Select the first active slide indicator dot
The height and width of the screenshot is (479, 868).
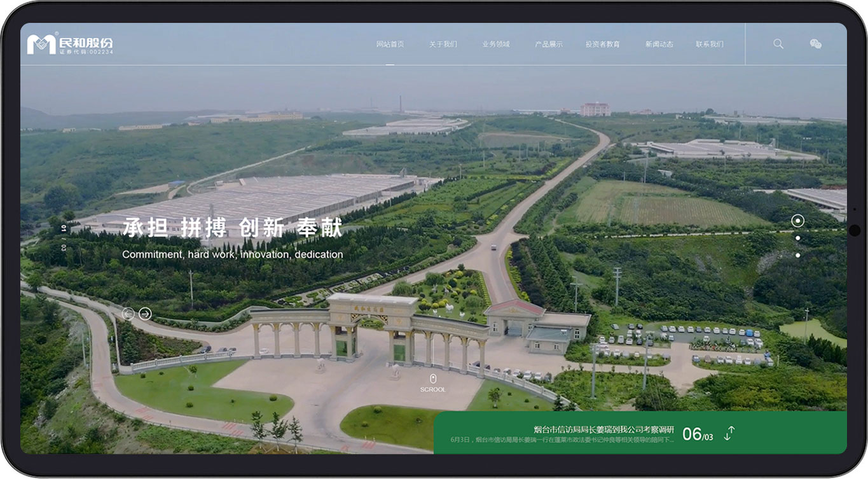[797, 221]
